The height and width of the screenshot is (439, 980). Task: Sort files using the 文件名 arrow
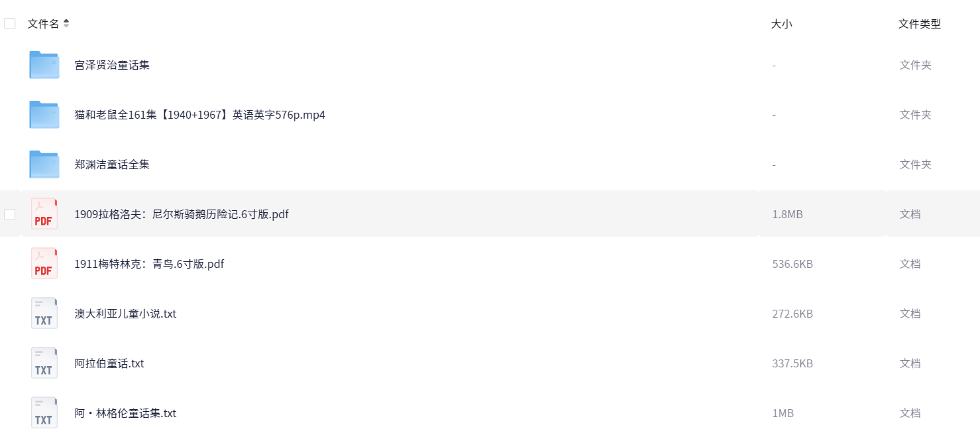tap(66, 24)
